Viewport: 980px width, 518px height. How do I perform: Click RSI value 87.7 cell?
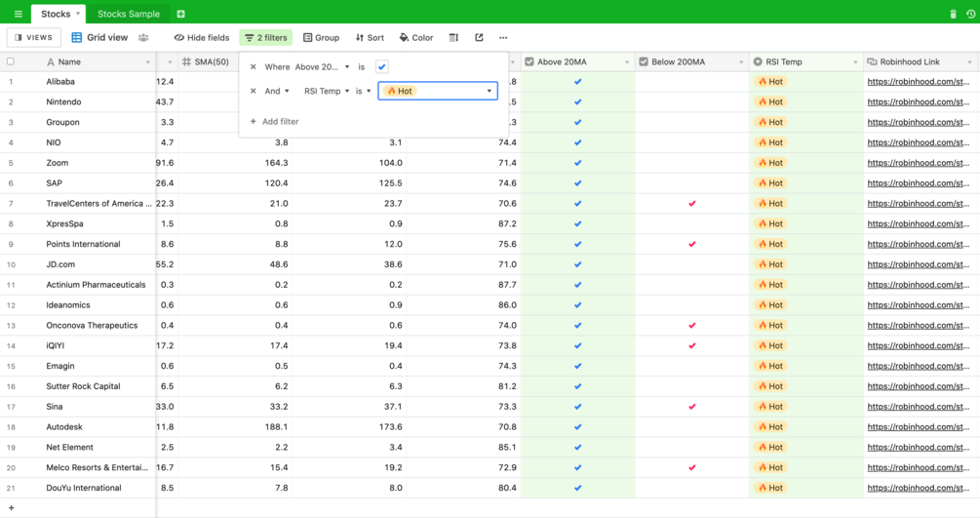tap(507, 285)
